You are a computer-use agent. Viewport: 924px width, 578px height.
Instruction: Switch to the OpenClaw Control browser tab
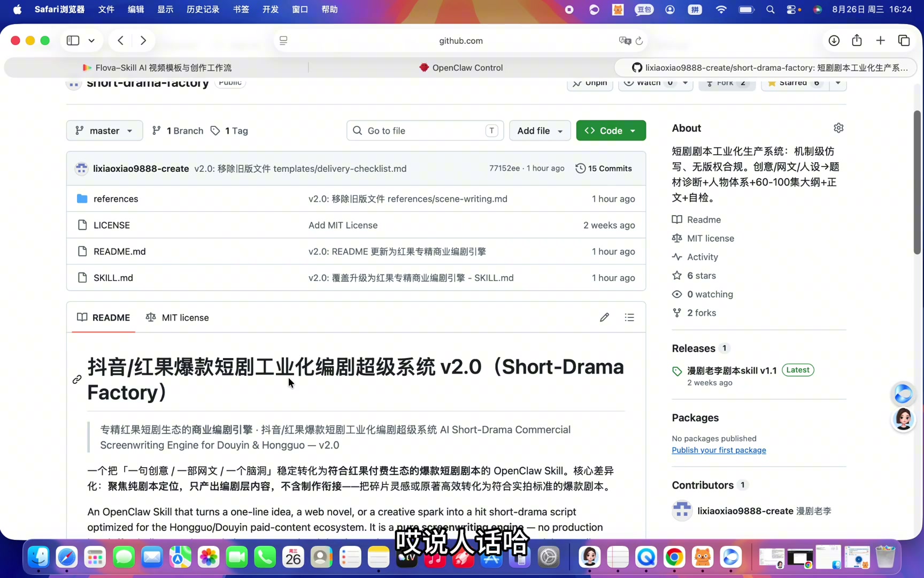point(461,68)
